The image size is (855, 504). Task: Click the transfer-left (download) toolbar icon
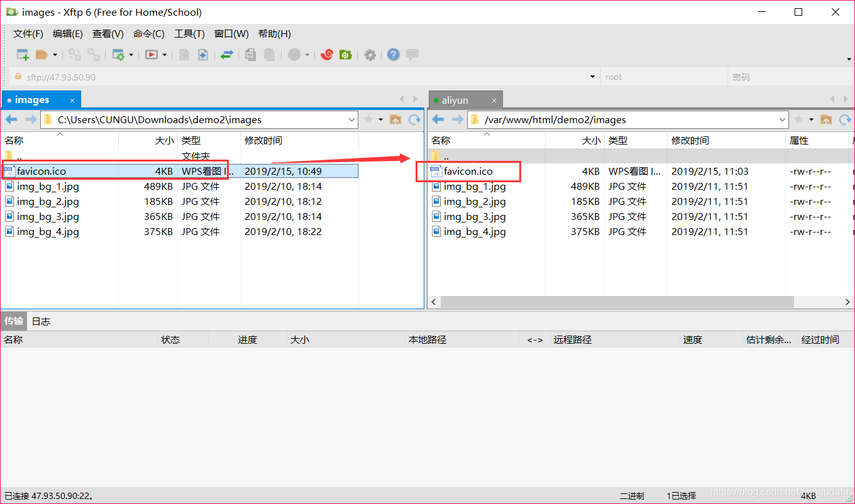coord(184,55)
